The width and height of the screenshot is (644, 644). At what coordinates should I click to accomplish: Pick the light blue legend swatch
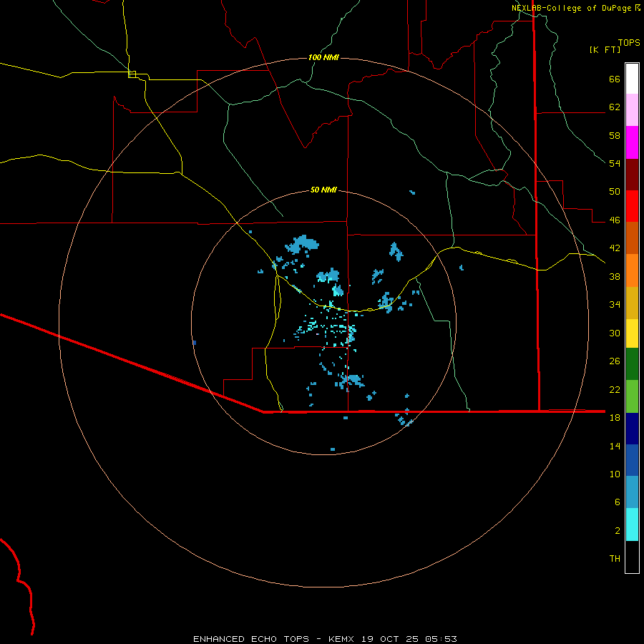pyautogui.click(x=632, y=492)
